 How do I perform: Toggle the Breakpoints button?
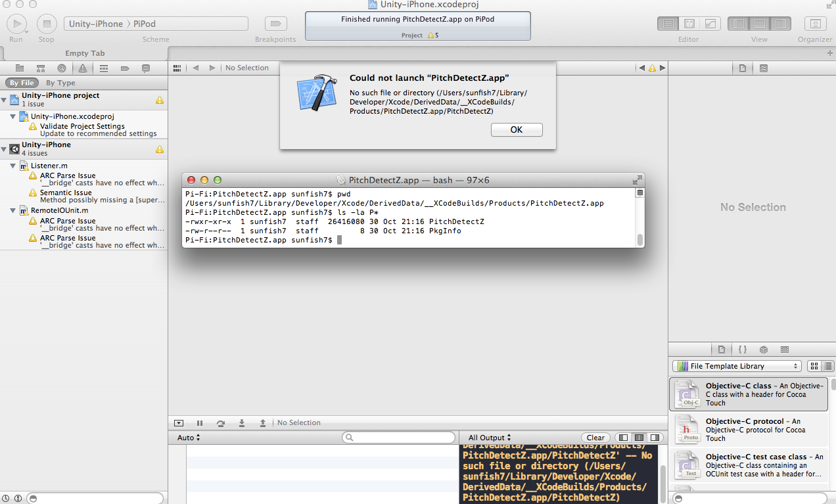(x=275, y=24)
